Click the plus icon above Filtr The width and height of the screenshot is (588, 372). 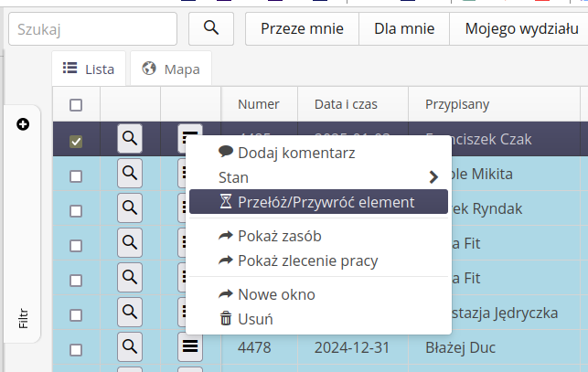click(23, 123)
